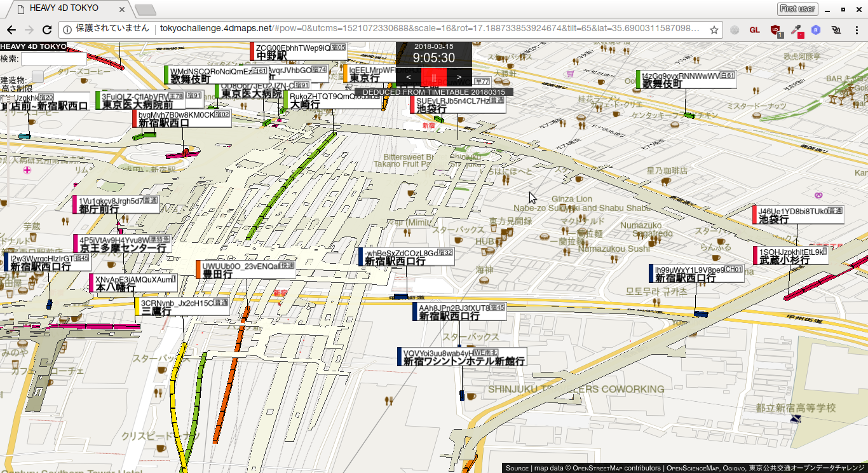
Task: Click the HEAVY 4D TOKYO title label
Action: [x=34, y=46]
